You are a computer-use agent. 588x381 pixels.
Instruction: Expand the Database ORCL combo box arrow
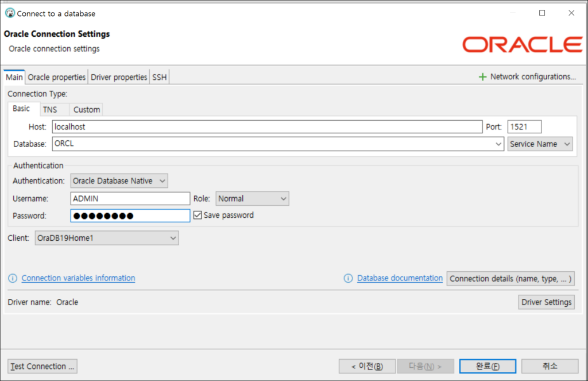[x=498, y=144]
